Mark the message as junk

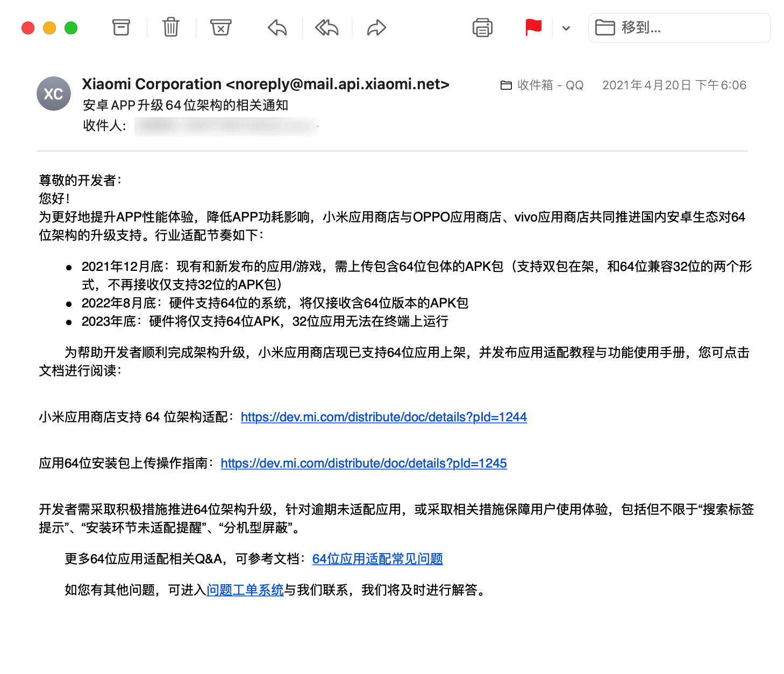click(221, 27)
